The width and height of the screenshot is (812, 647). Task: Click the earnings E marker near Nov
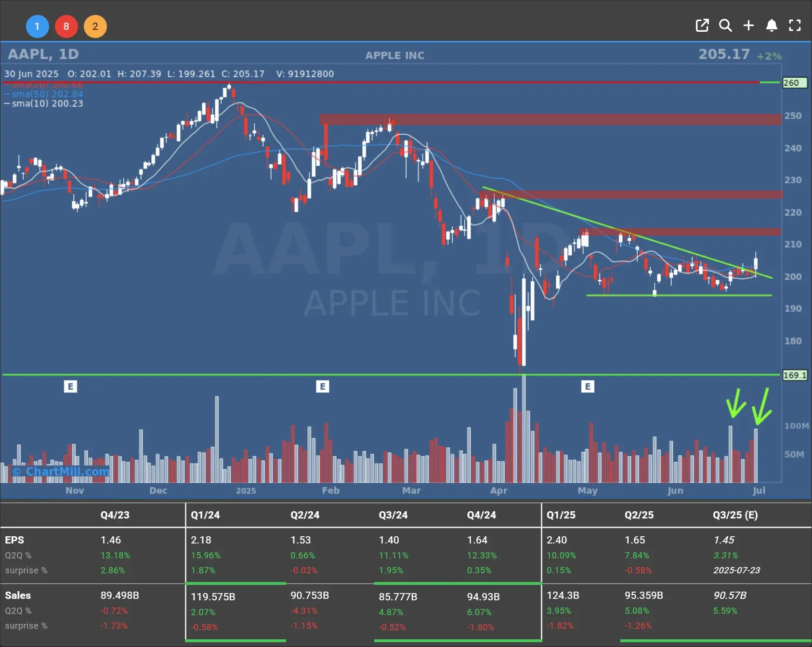point(70,386)
